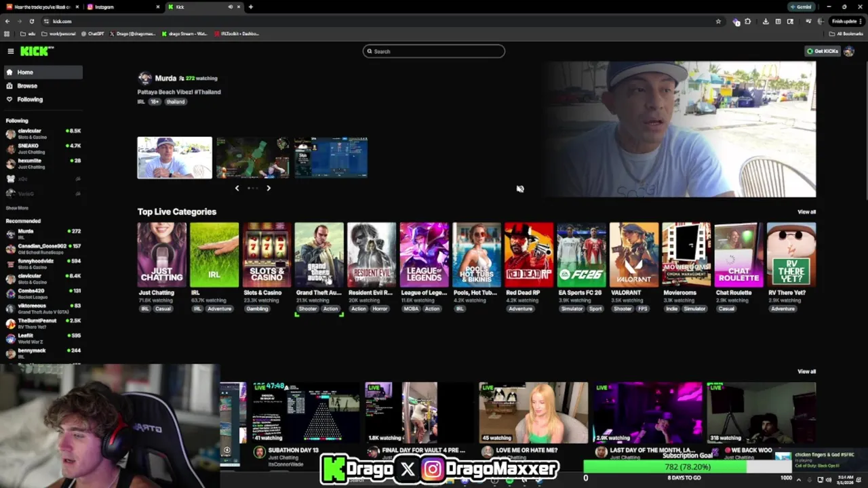Screen dimensions: 868x488
Task: Open SNEAKO's avatar in sidebar
Action: (10, 148)
